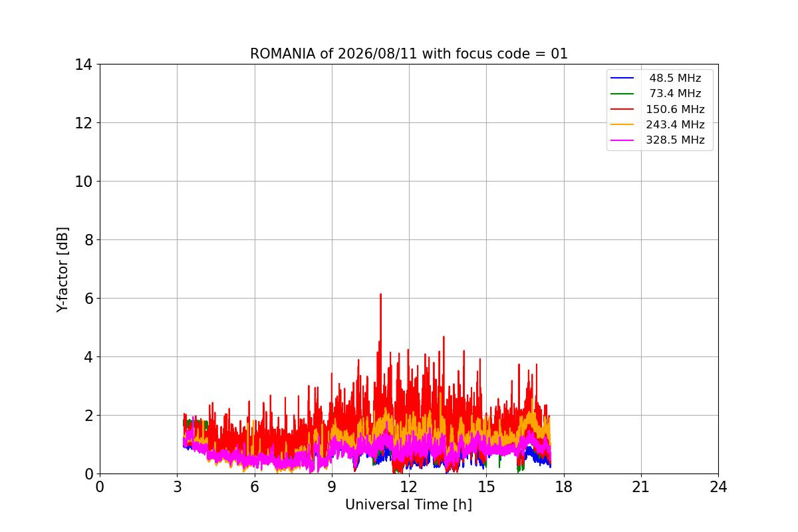Click the tallest red peak near 6 dB

(380, 295)
